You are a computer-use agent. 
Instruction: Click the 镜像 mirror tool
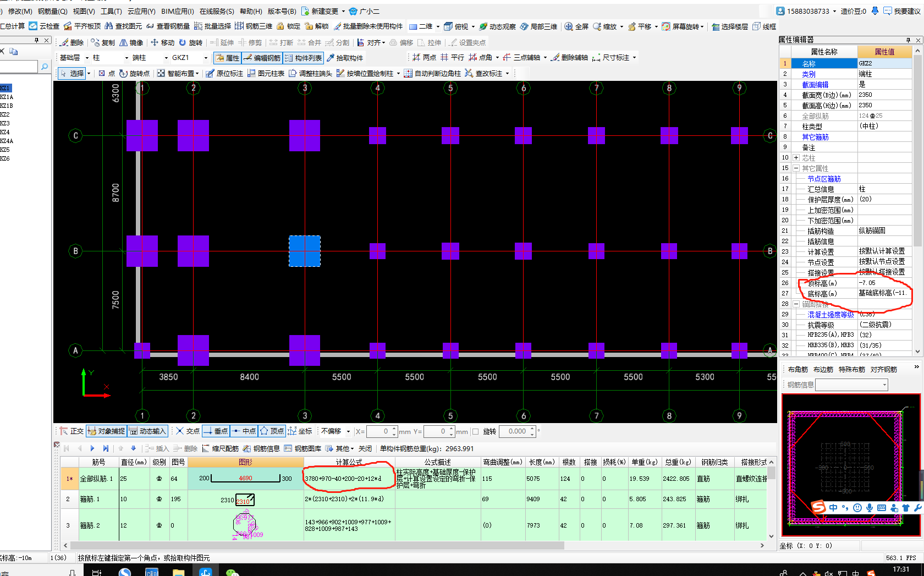pos(131,42)
